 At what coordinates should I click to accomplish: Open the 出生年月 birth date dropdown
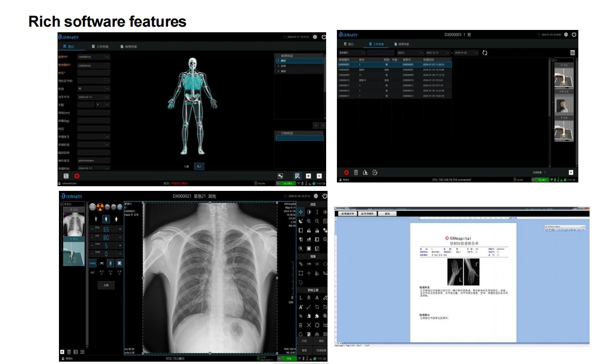point(107,97)
